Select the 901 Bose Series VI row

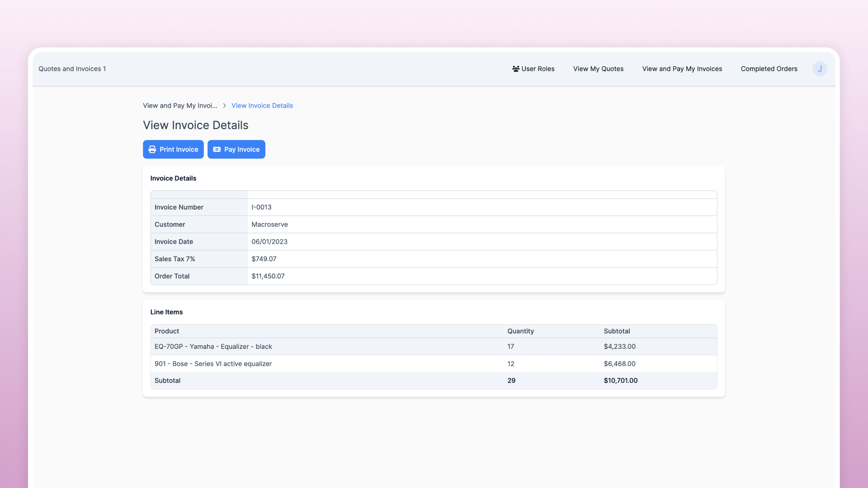pyautogui.click(x=213, y=364)
